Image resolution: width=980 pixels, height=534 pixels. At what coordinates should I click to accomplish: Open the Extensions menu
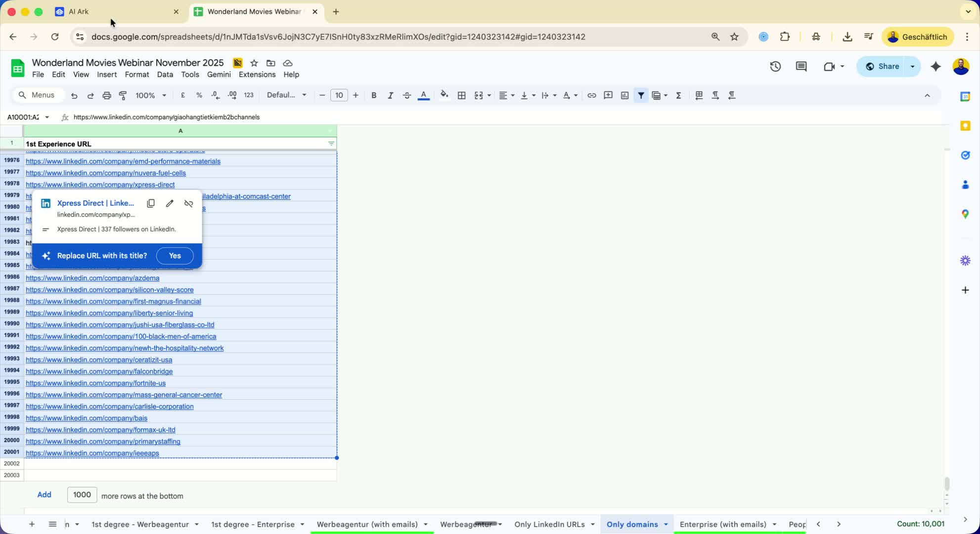(x=257, y=75)
